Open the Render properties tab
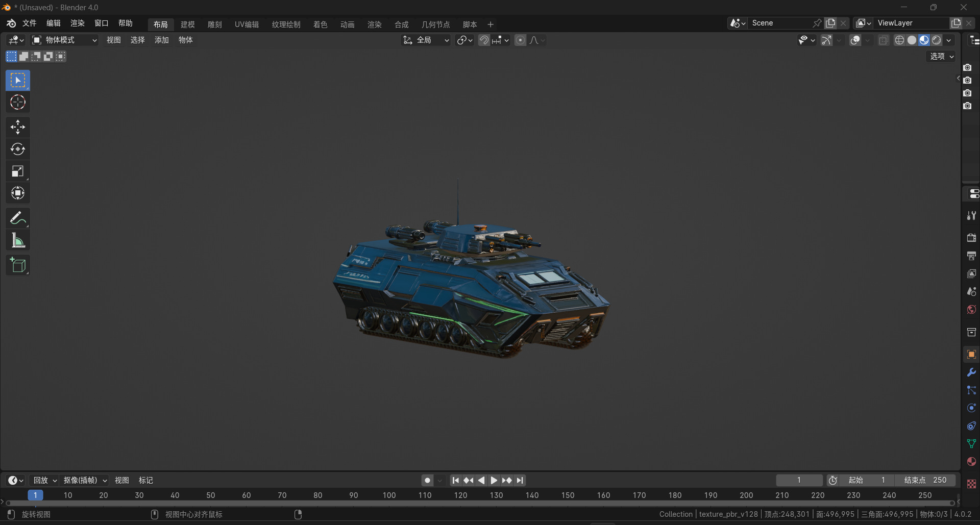The image size is (980, 525). point(971,238)
